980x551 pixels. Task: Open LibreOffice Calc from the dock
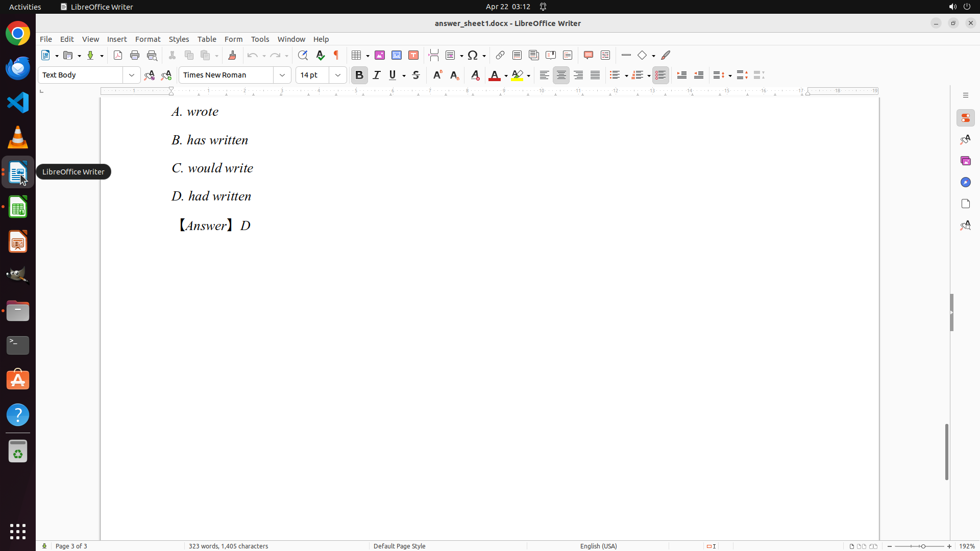tap(18, 207)
